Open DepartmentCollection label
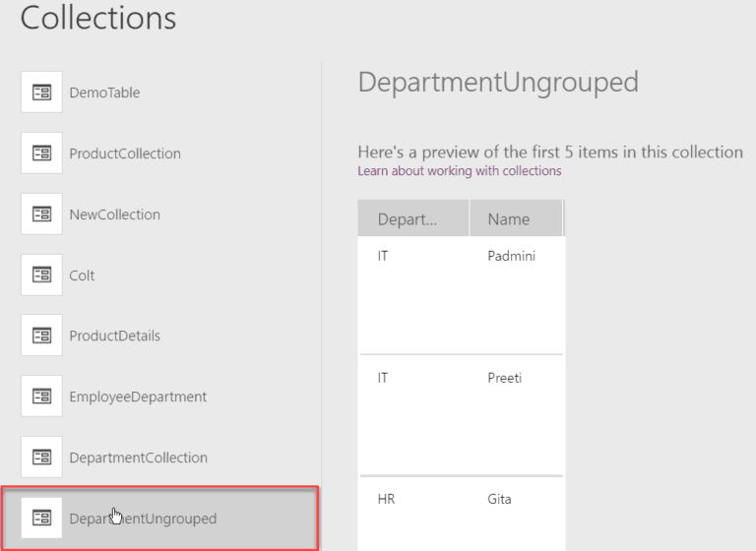The height and width of the screenshot is (551, 756). pyautogui.click(x=139, y=458)
